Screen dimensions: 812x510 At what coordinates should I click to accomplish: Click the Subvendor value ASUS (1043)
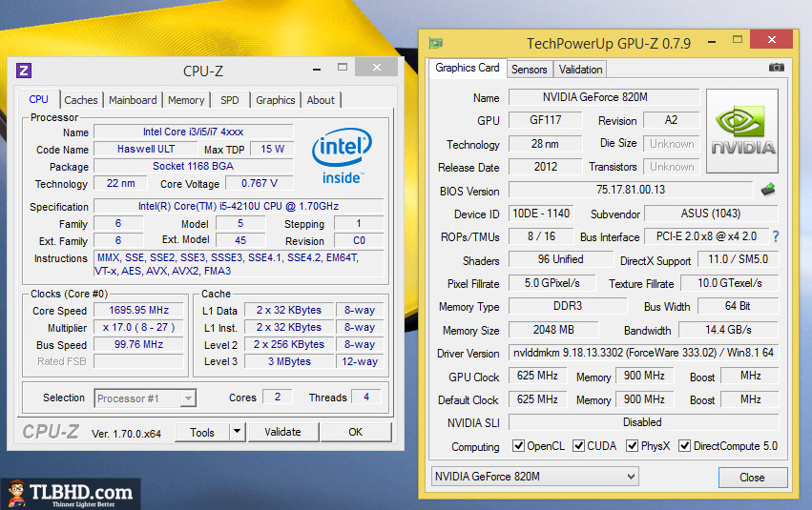(x=711, y=214)
